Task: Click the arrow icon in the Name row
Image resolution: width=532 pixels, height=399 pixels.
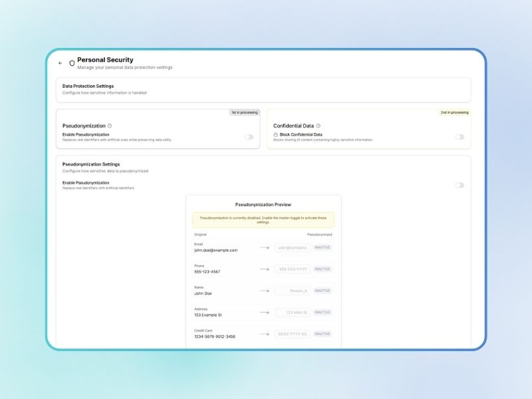Action: pyautogui.click(x=264, y=291)
